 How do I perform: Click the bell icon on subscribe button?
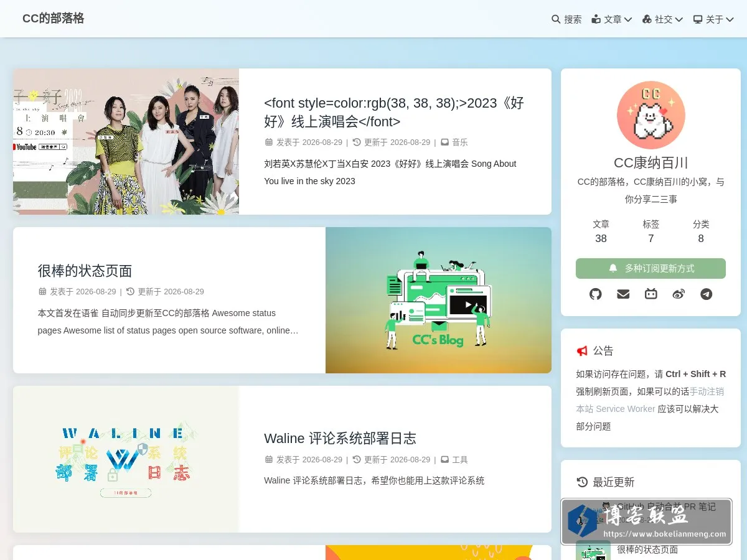[x=613, y=268]
